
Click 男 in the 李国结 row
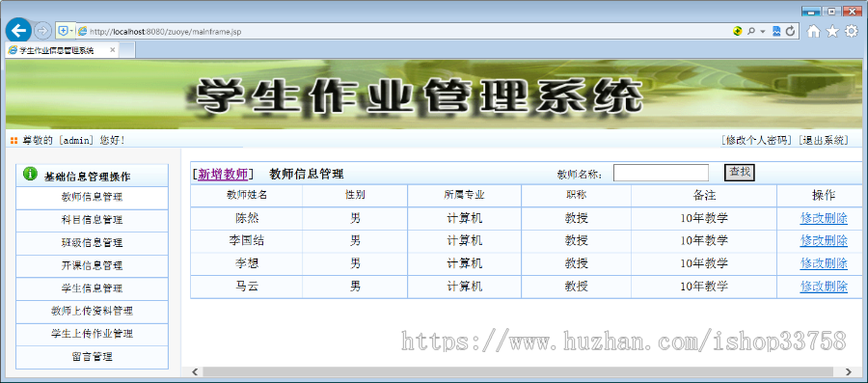pos(355,241)
